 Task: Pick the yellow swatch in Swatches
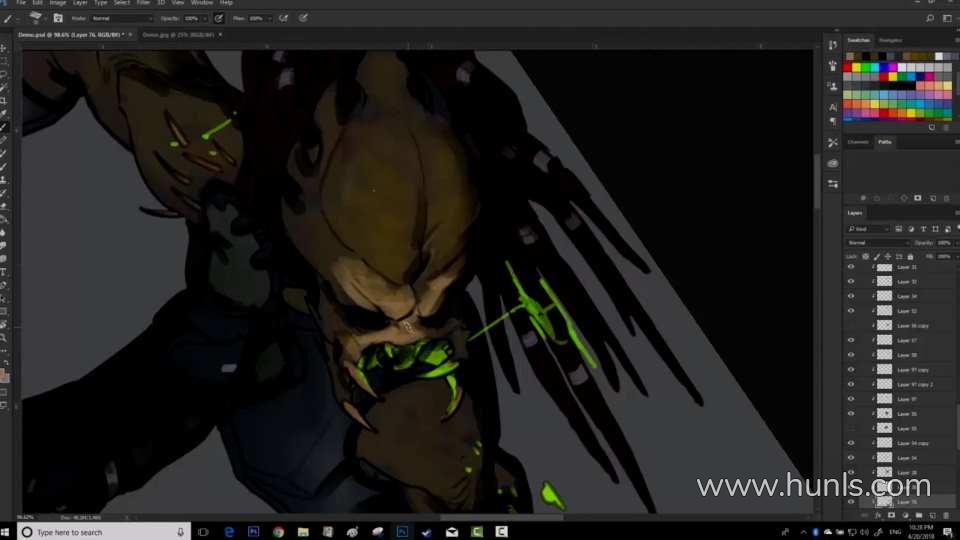coord(857,67)
